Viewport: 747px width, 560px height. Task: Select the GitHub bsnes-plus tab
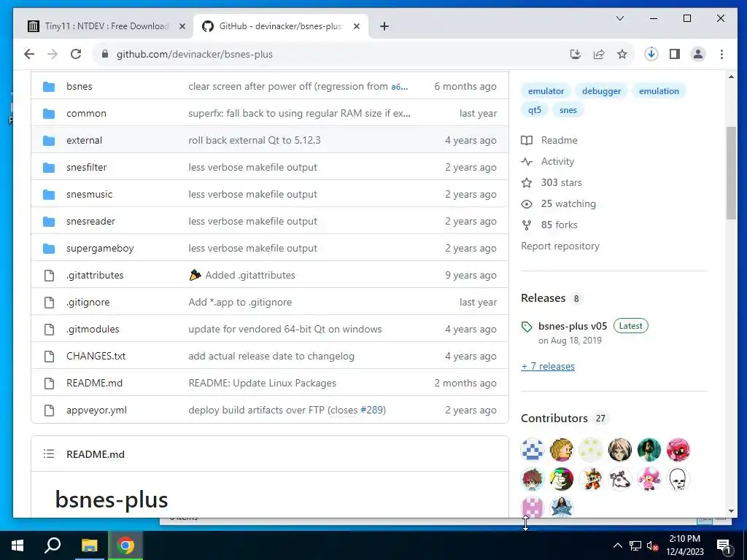pyautogui.click(x=280, y=26)
